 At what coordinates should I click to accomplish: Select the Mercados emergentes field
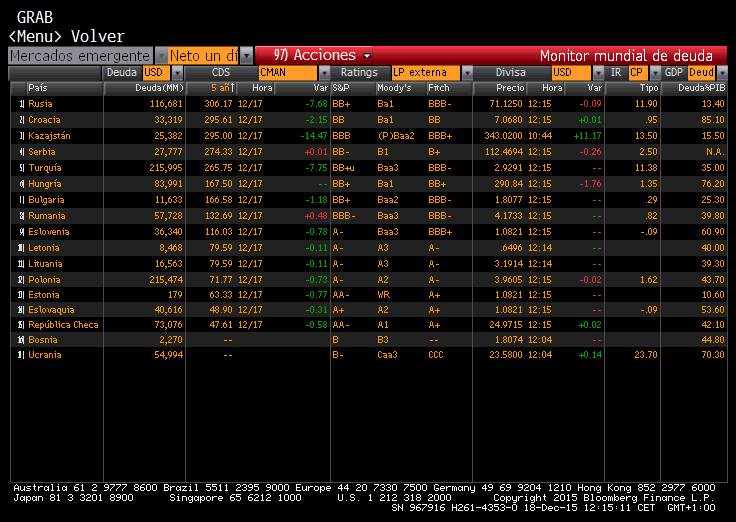(80, 56)
